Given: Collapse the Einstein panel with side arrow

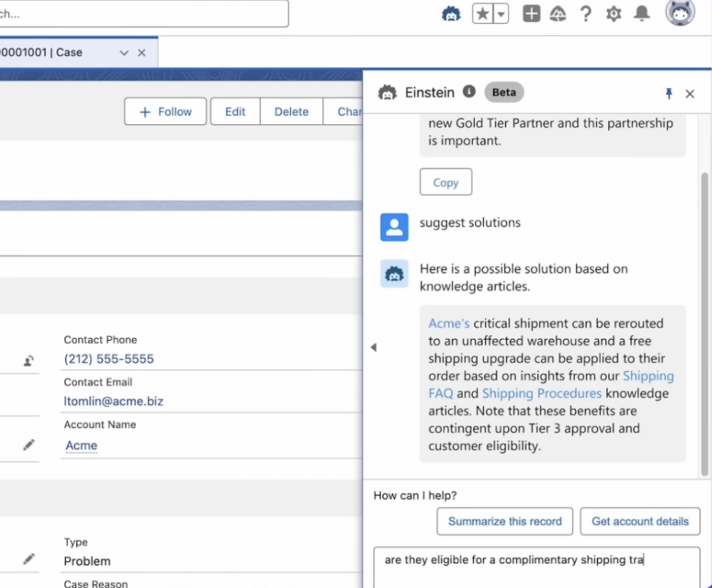Looking at the screenshot, I should tap(374, 347).
